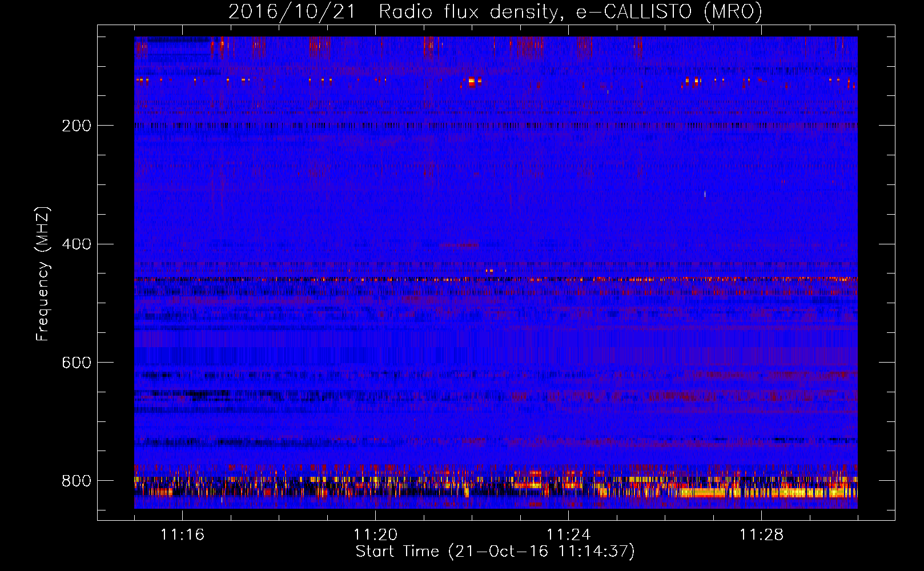The image size is (924, 571).
Task: Click the 11:28 time tick label
Action: [762, 534]
